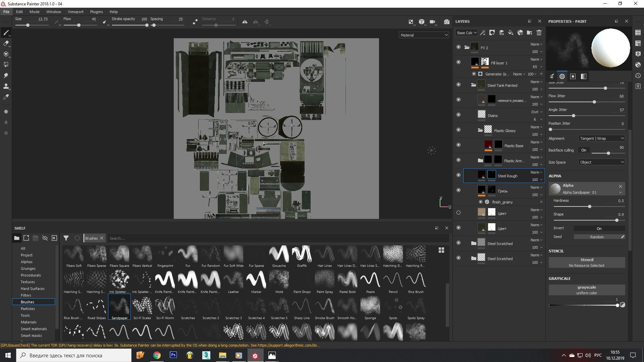Select the Eraser tool in left toolbar
This screenshot has width=644, height=362.
(6, 43)
